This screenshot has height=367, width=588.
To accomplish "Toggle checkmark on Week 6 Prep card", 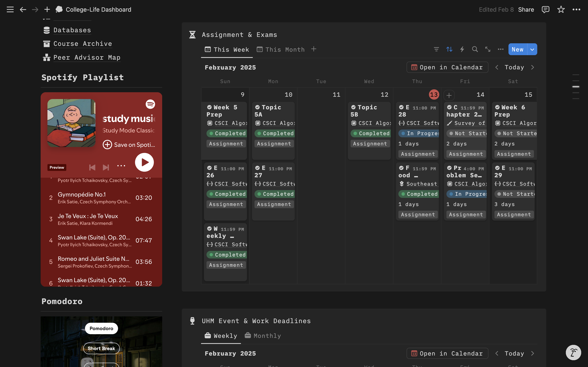I will [x=497, y=107].
